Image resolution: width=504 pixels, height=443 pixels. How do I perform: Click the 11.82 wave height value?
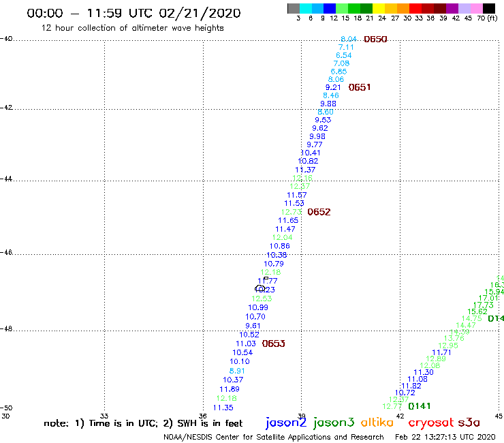pos(411,386)
